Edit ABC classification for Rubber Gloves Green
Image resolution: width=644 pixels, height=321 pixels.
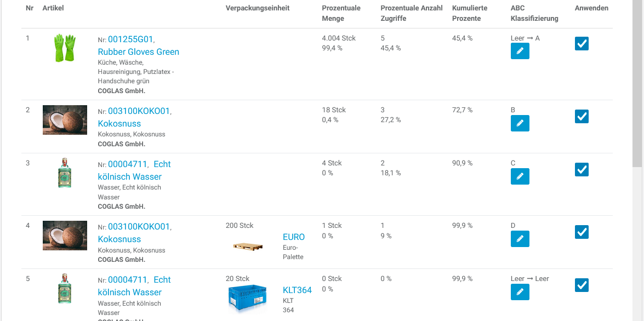[x=520, y=51]
